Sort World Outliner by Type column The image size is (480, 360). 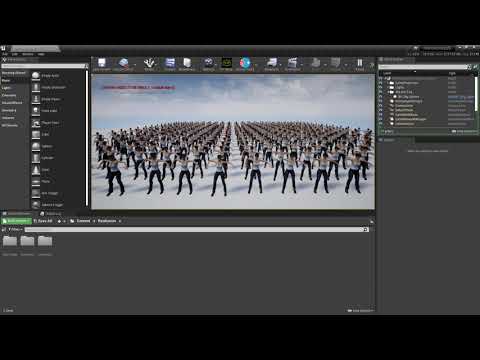452,73
